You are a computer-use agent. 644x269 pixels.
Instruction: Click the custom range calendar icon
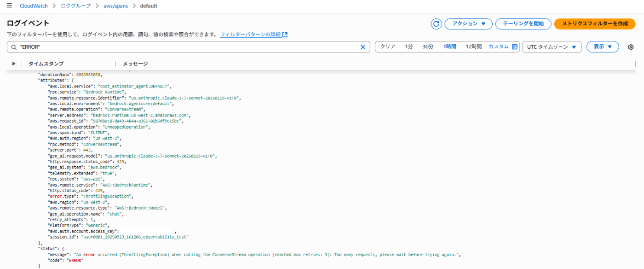tap(515, 47)
